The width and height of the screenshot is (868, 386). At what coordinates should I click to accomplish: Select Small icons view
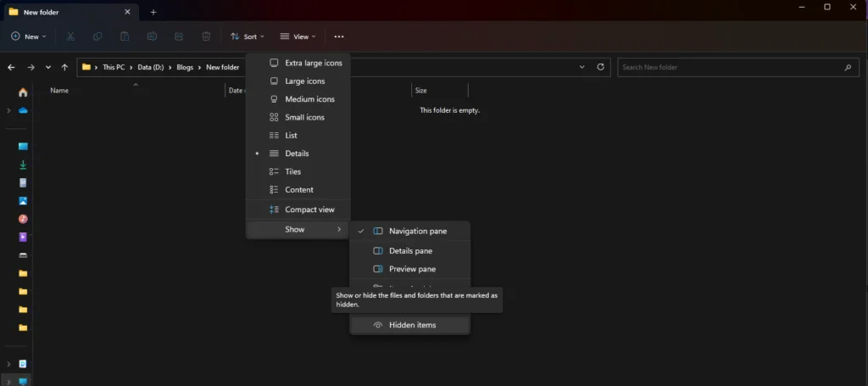tap(298, 117)
